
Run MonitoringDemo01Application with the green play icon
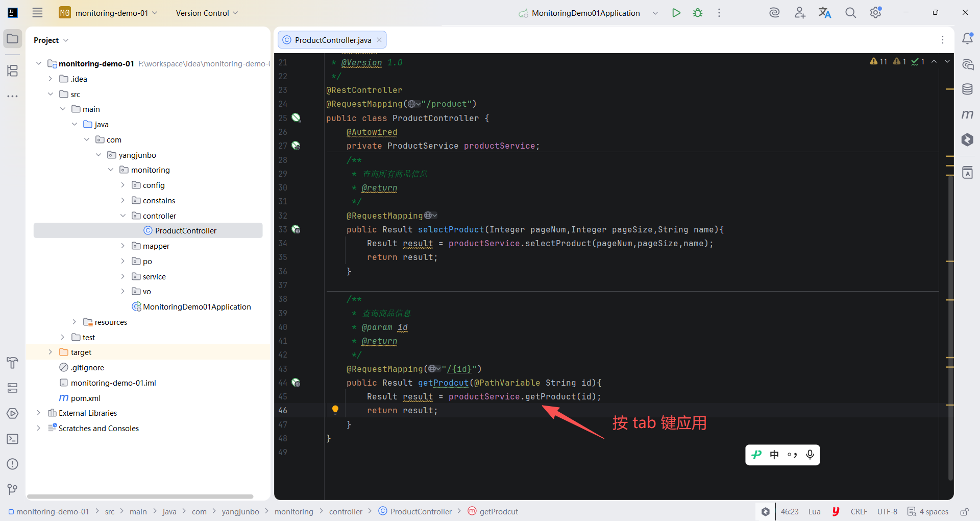click(x=676, y=13)
